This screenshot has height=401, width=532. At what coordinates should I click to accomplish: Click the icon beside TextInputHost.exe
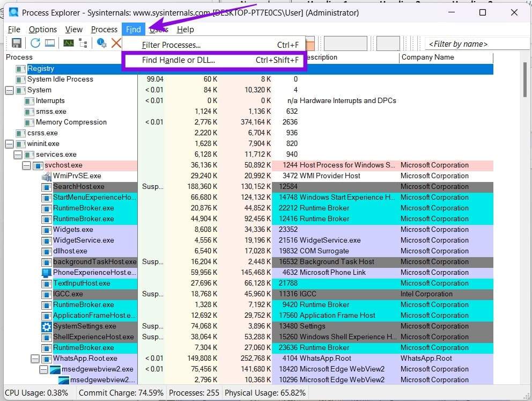(46, 283)
